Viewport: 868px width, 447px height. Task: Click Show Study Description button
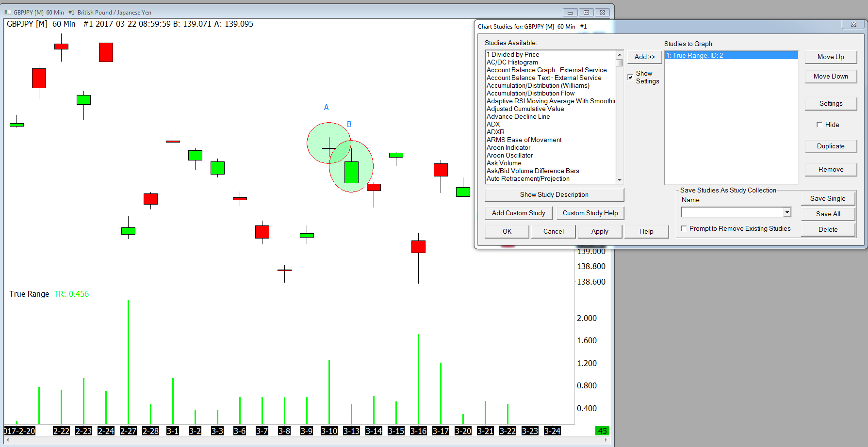[554, 194]
